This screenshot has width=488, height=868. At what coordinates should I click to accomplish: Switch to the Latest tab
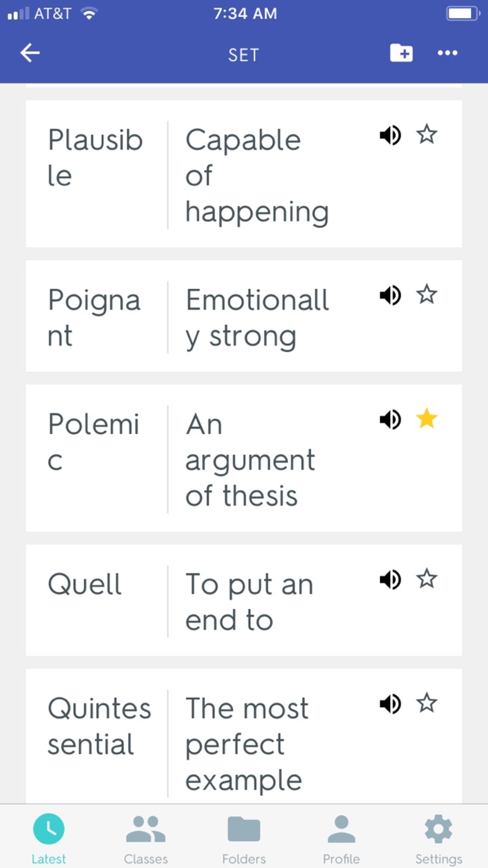(49, 837)
